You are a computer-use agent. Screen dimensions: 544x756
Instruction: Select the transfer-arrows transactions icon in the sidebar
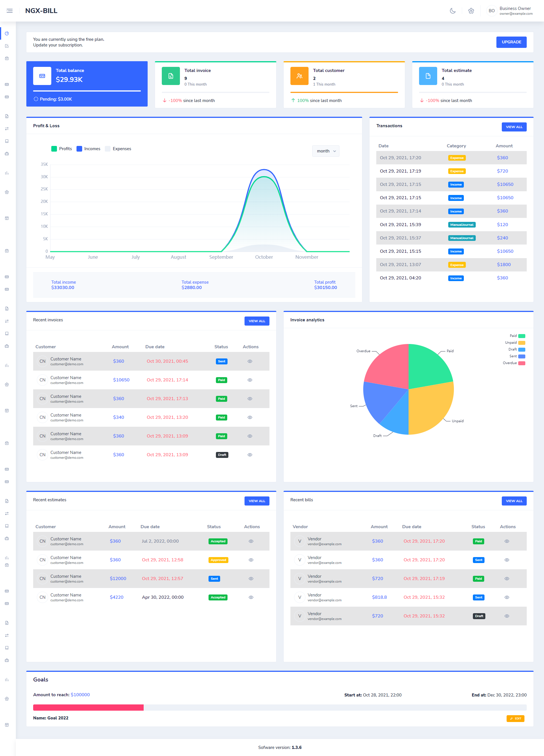(x=7, y=129)
